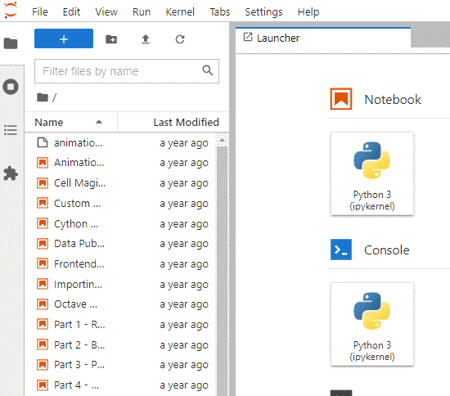Open the Settings menu
Viewport: 450px width, 396px height.
[264, 12]
